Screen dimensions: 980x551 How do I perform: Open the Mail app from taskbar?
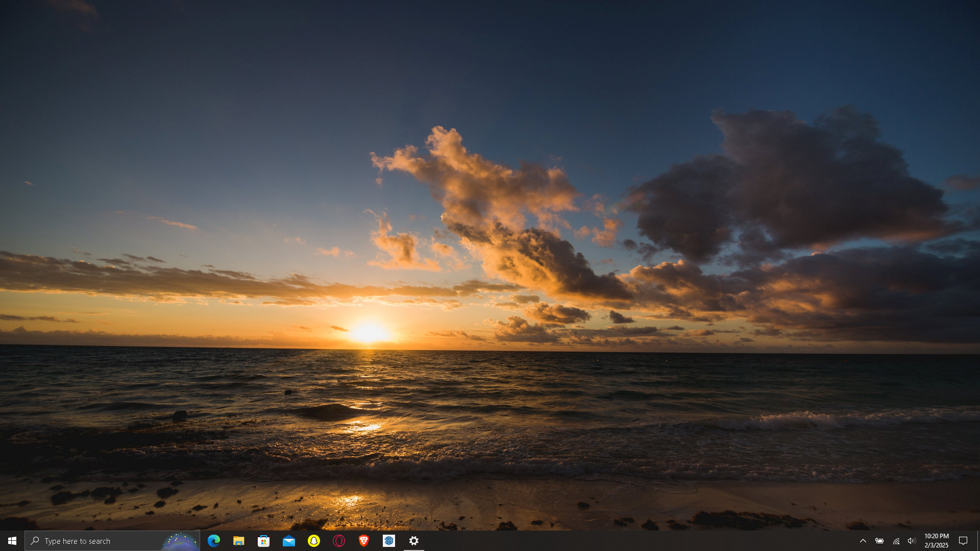(289, 541)
